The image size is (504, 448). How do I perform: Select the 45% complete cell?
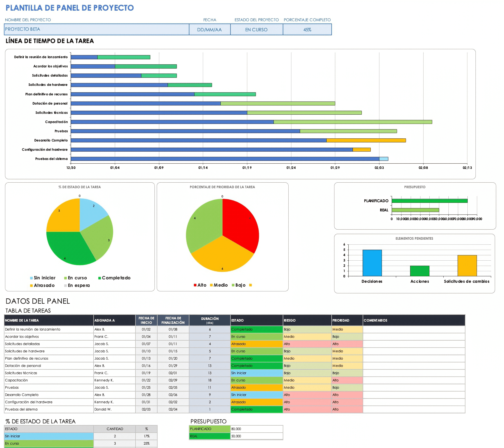(307, 29)
